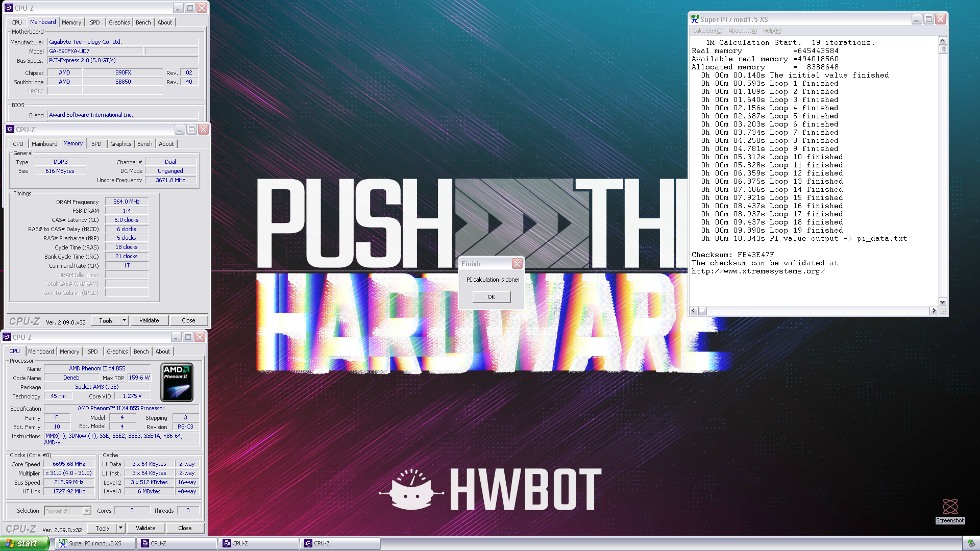The height and width of the screenshot is (551, 980).
Task: Click the Core VID 1.275 V value
Action: 132,396
